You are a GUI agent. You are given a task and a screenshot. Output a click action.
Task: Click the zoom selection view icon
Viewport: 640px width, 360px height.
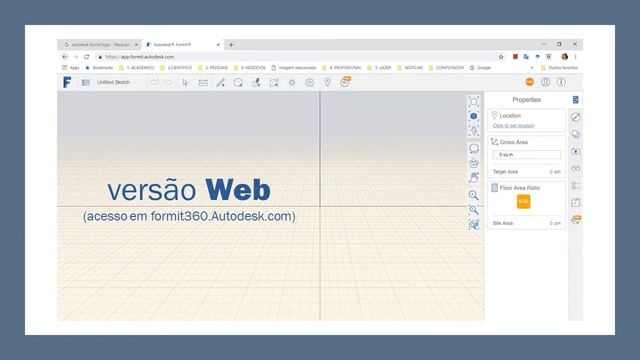(473, 131)
